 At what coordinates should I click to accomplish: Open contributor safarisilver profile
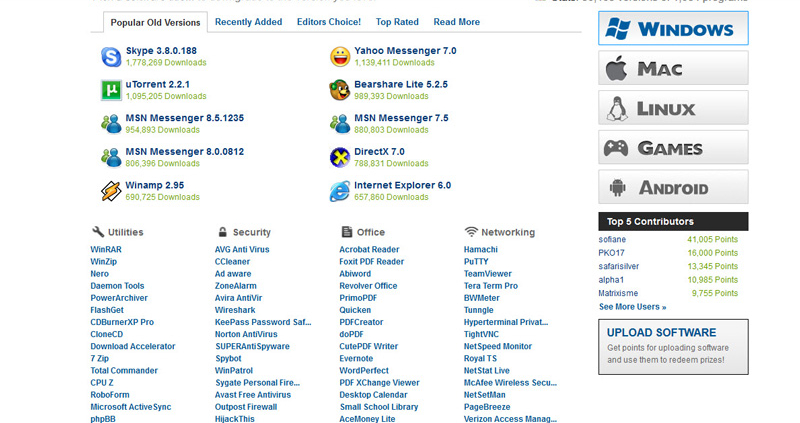pyautogui.click(x=619, y=266)
